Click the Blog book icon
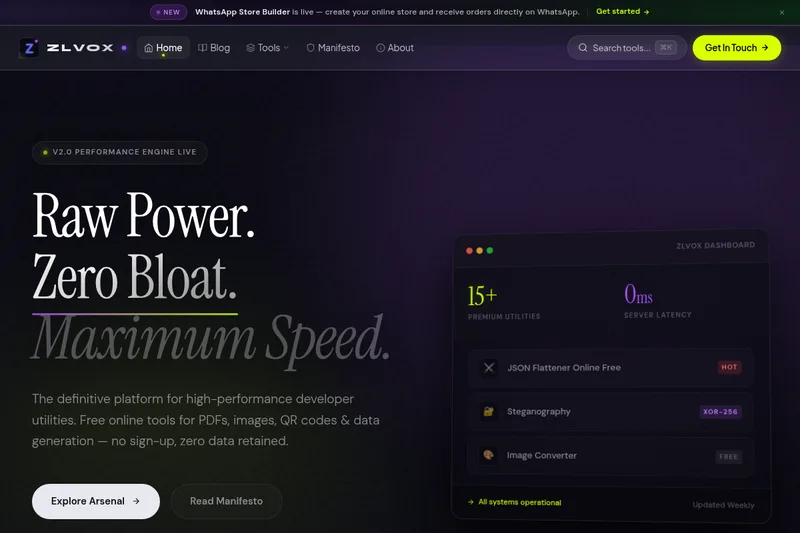Viewport: 800px width, 533px height. click(x=203, y=48)
